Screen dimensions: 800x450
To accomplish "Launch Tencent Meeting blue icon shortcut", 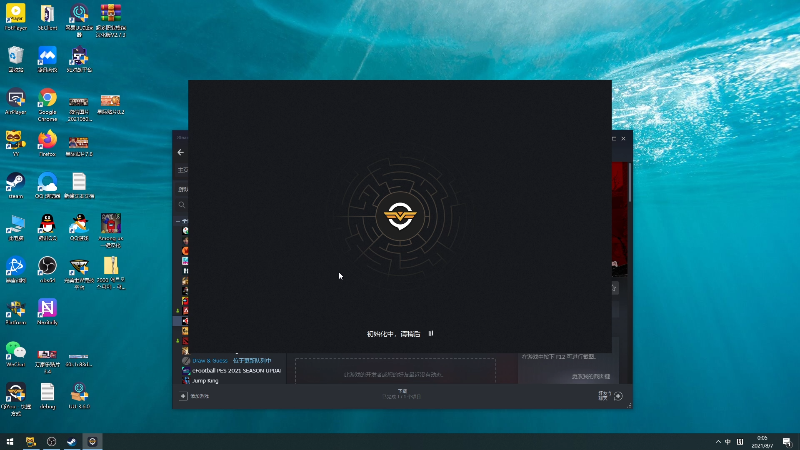I will (47, 59).
